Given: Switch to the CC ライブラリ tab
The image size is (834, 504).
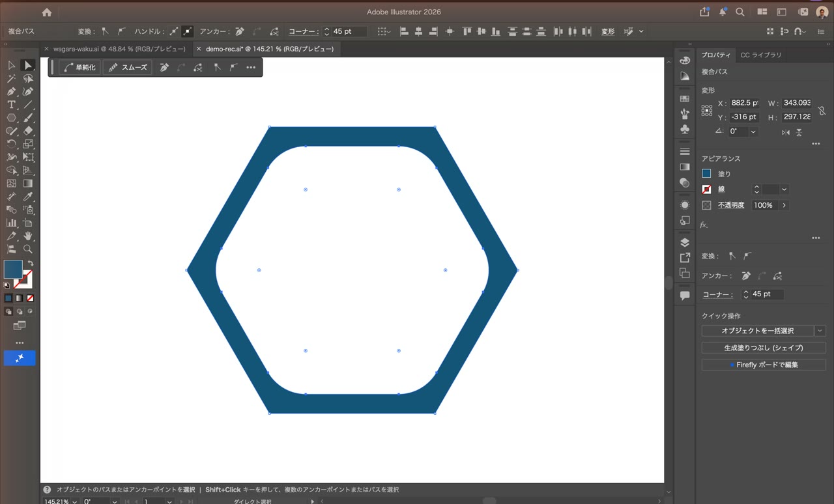Looking at the screenshot, I should (x=760, y=55).
